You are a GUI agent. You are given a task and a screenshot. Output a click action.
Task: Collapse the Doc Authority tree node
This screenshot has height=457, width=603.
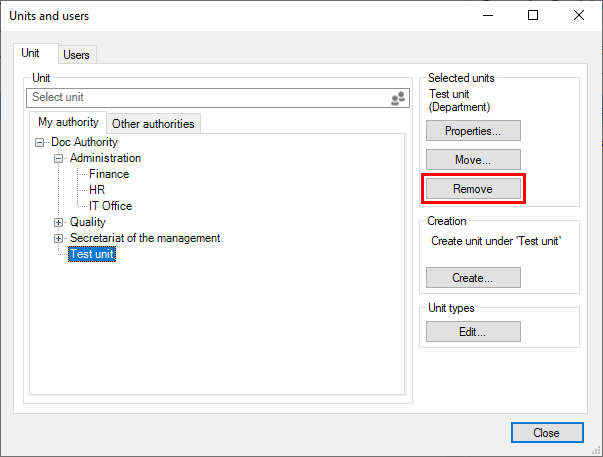[x=39, y=142]
